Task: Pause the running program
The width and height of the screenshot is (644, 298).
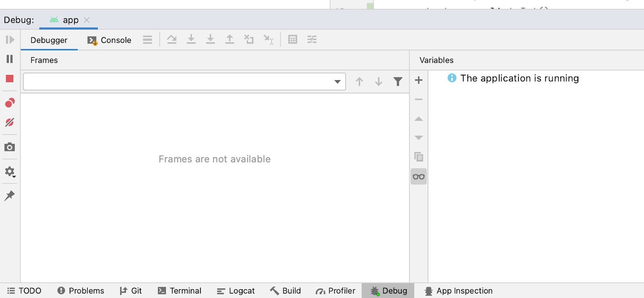Action: (10, 59)
